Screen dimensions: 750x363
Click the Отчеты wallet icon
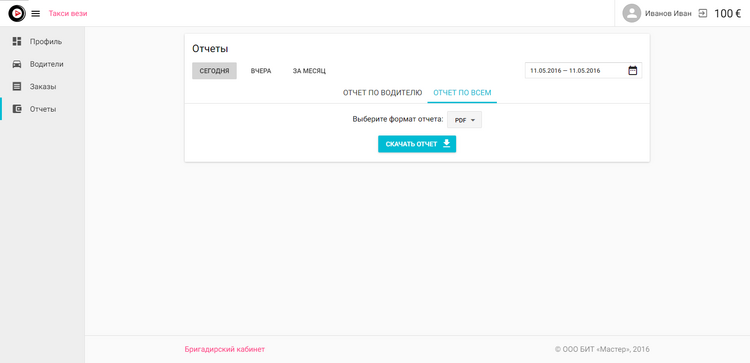click(17, 109)
